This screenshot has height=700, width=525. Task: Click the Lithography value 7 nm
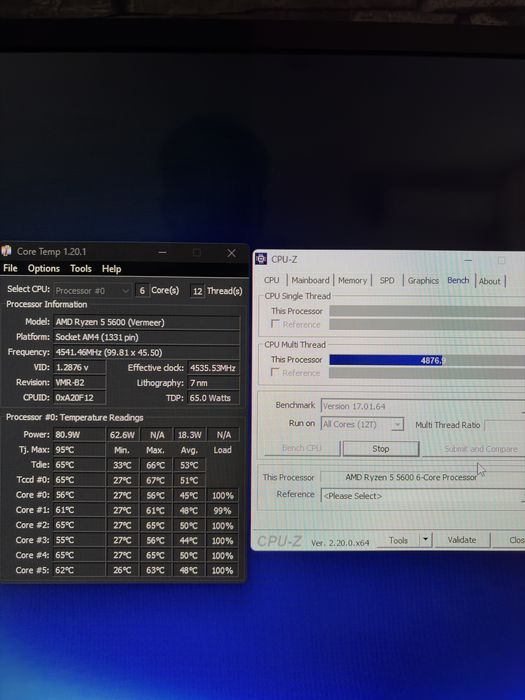click(x=213, y=383)
